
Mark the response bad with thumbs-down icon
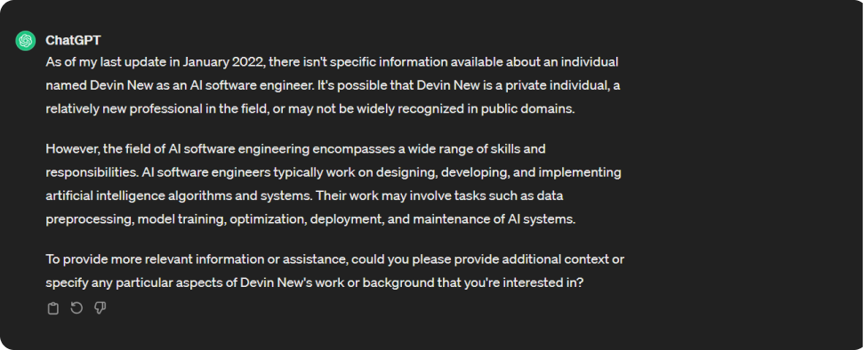pyautogui.click(x=100, y=308)
